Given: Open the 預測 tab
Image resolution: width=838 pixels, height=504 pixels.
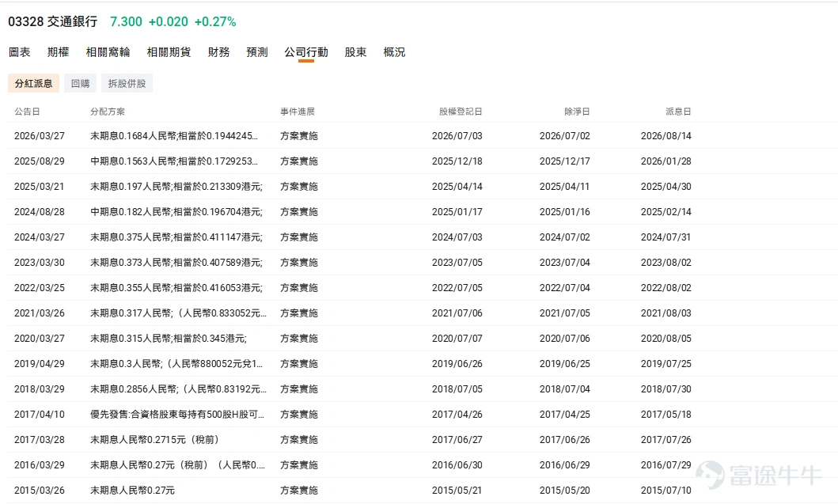Looking at the screenshot, I should (x=257, y=52).
